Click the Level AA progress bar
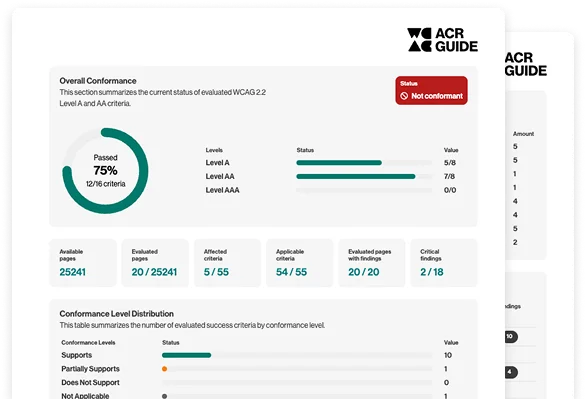Image resolution: width=586 pixels, height=399 pixels. pyautogui.click(x=364, y=176)
